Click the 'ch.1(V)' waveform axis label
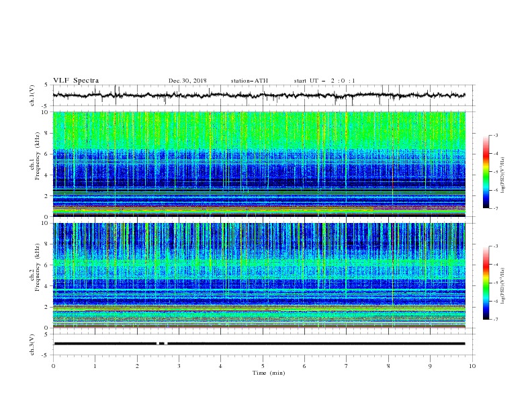Screen dimensions: 532x411 click(x=32, y=95)
